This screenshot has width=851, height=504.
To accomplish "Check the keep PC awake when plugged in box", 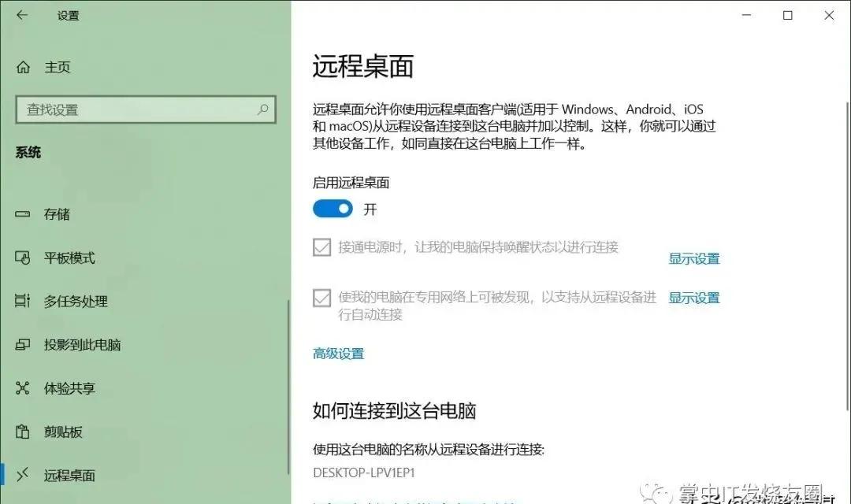I will pos(321,246).
